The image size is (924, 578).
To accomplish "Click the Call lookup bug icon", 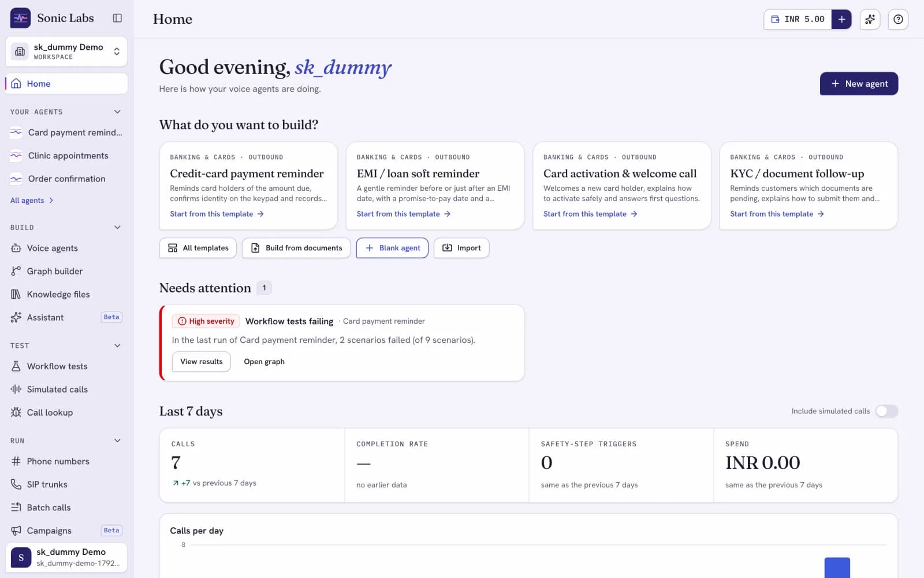I will coord(16,412).
